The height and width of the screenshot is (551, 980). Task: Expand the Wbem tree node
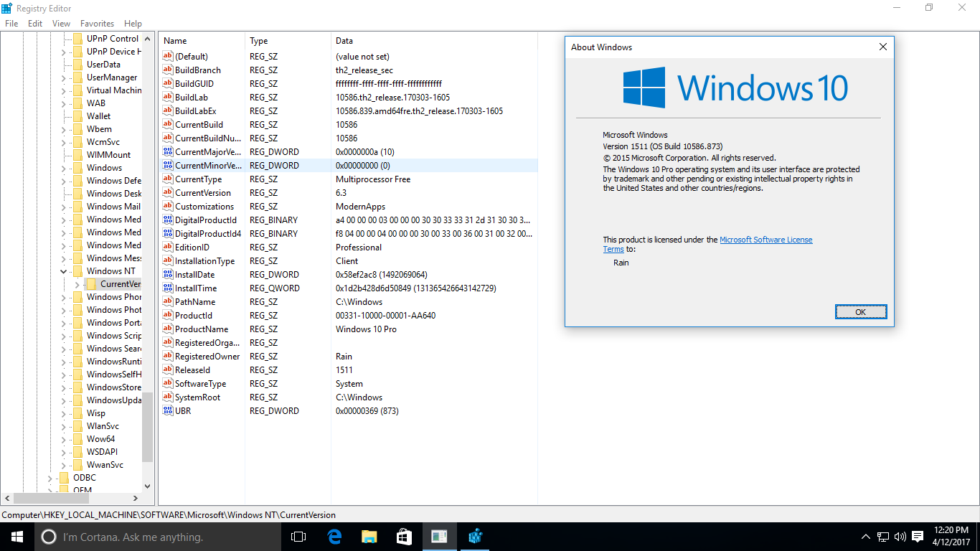tap(63, 129)
